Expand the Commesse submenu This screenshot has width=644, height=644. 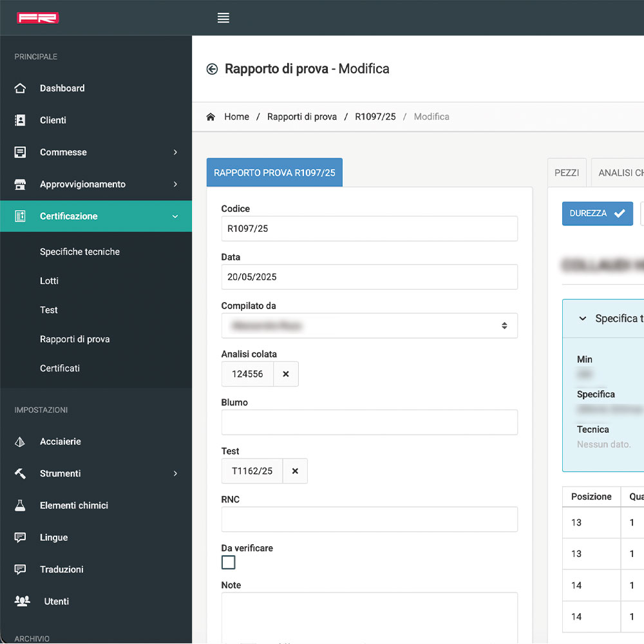[175, 153]
